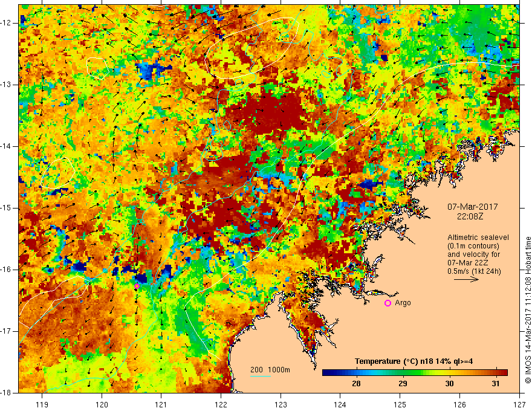Click the '31' colorbar tick label
The height and width of the screenshot is (411, 532).
point(496,384)
